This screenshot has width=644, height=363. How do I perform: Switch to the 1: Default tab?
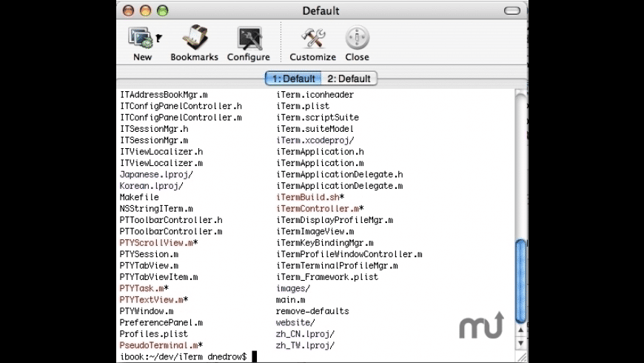point(293,79)
